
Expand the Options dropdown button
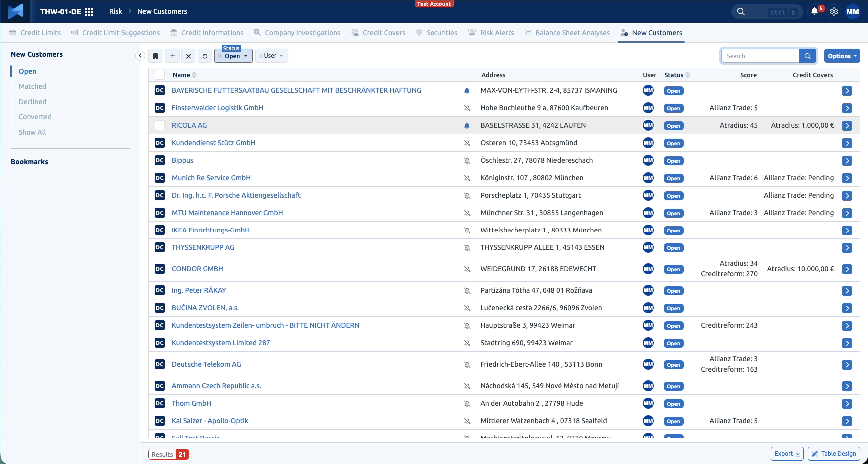click(842, 56)
